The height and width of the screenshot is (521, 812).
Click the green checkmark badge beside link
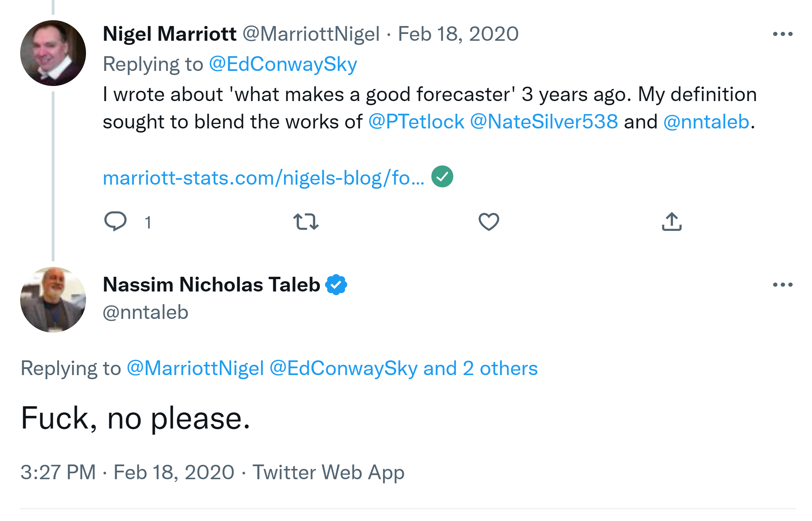click(x=442, y=177)
